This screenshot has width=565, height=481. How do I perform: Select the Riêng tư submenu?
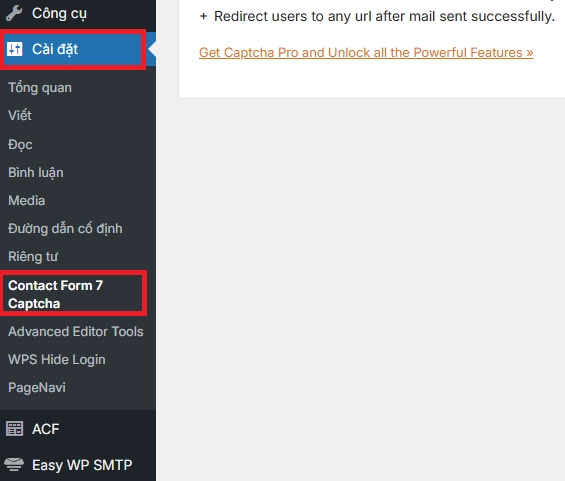33,257
